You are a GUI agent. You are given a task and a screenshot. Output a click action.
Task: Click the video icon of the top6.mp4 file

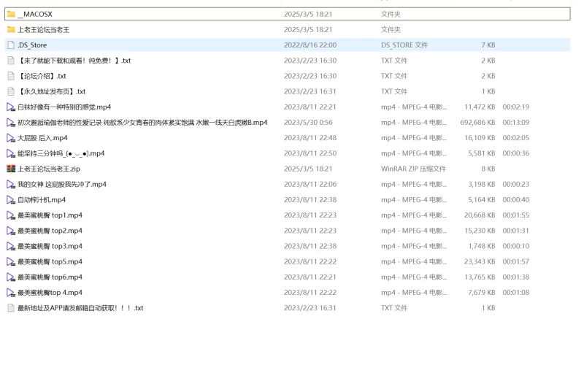pos(11,277)
